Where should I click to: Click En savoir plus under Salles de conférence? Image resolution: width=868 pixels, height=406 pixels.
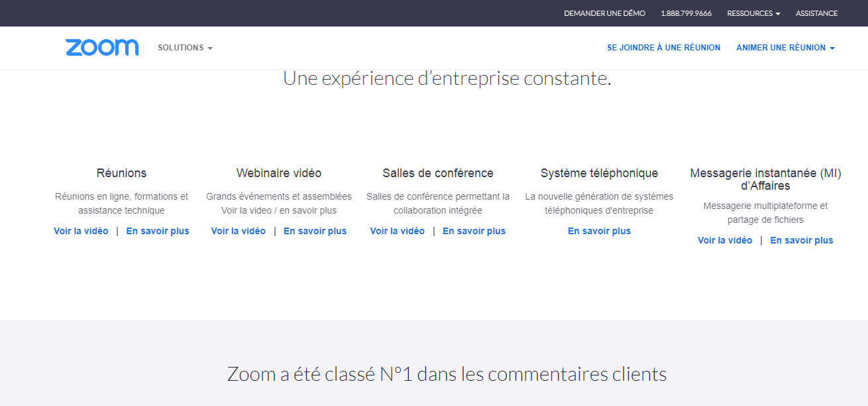point(474,231)
